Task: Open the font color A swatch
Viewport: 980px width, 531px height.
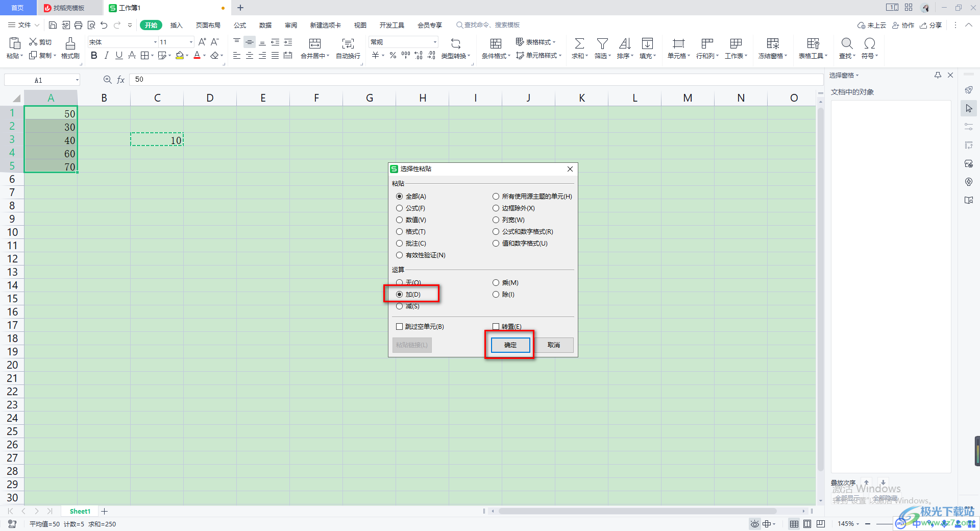Action: point(197,56)
